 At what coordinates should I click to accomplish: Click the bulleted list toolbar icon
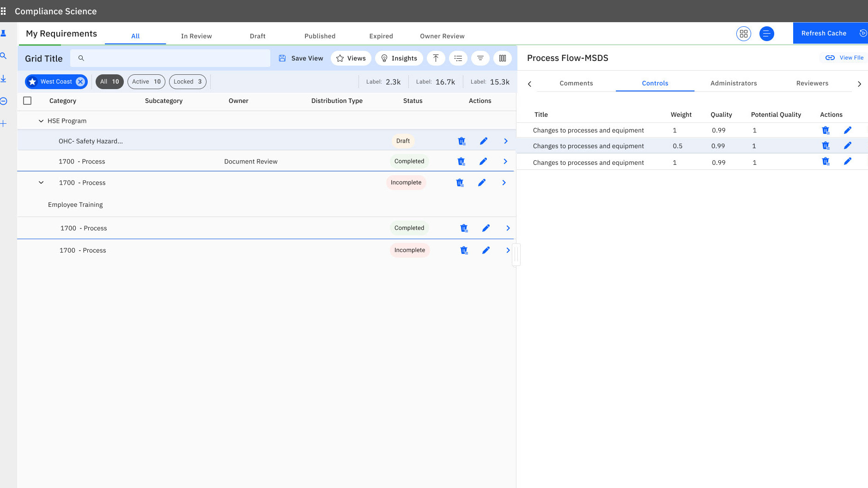pos(458,58)
